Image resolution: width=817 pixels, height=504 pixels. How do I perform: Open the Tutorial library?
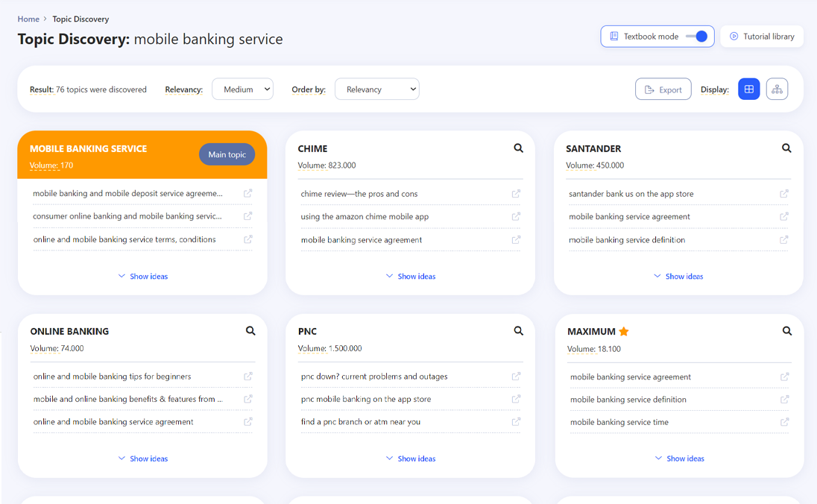[x=762, y=37]
